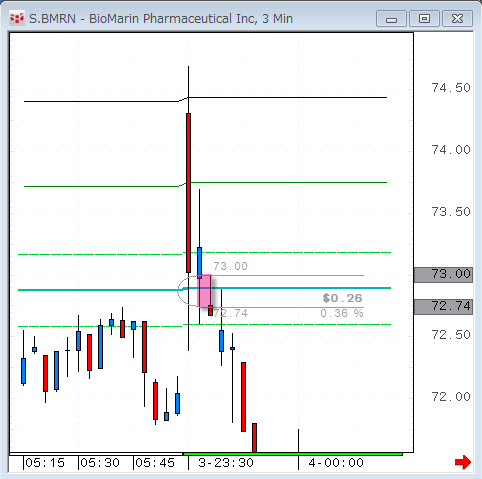The height and width of the screenshot is (479, 482).
Task: Click the 72.50 price axis label
Action: (451, 335)
